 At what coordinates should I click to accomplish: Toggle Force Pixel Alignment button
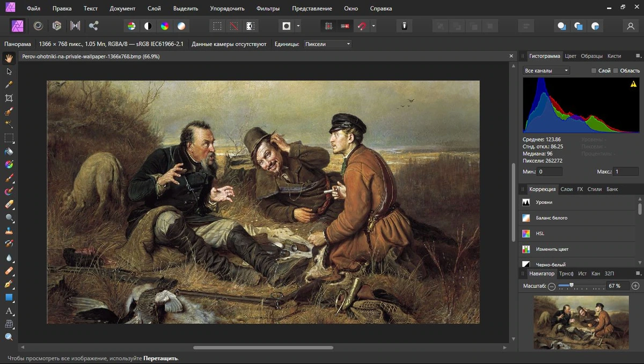pyautogui.click(x=345, y=25)
